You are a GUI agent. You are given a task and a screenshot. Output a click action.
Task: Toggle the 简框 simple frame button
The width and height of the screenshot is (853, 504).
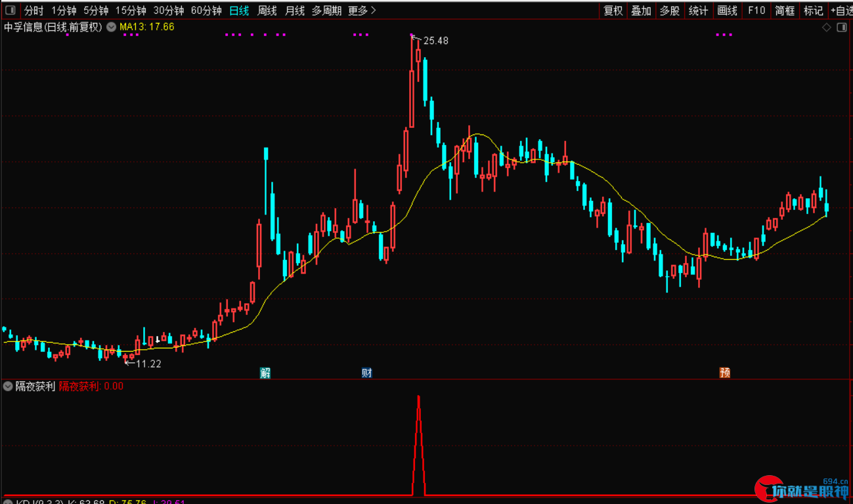point(785,10)
